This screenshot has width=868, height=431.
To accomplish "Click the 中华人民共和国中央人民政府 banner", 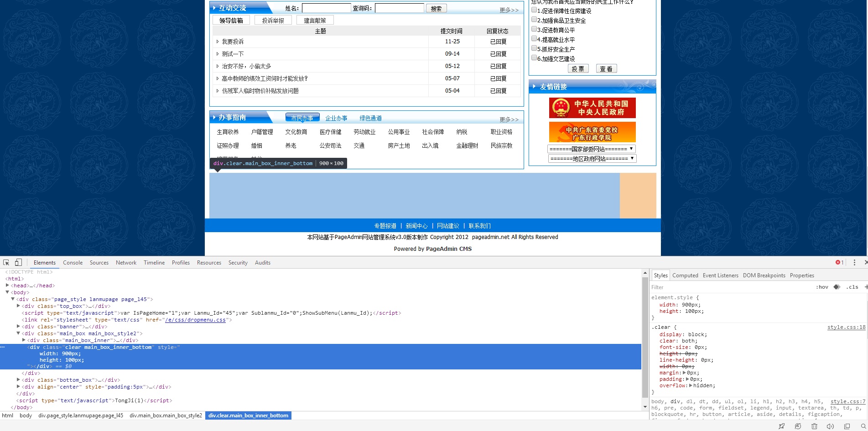I will tap(592, 108).
